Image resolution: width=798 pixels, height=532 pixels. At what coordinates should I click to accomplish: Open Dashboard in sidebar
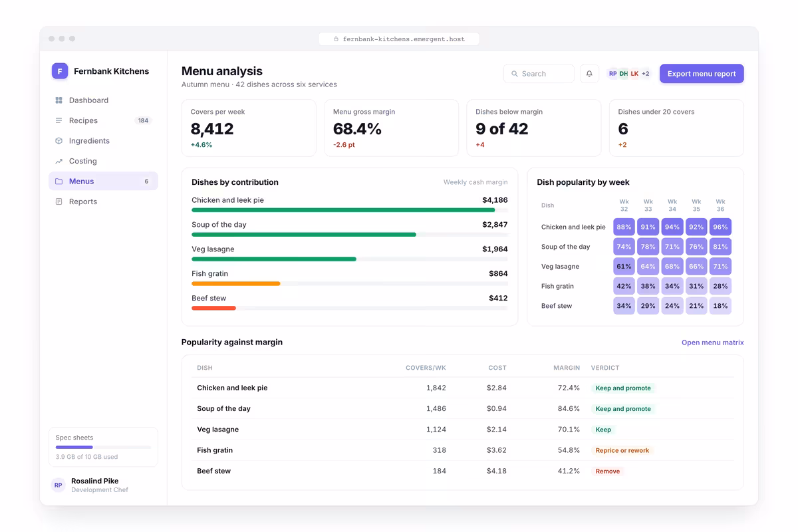point(103,100)
